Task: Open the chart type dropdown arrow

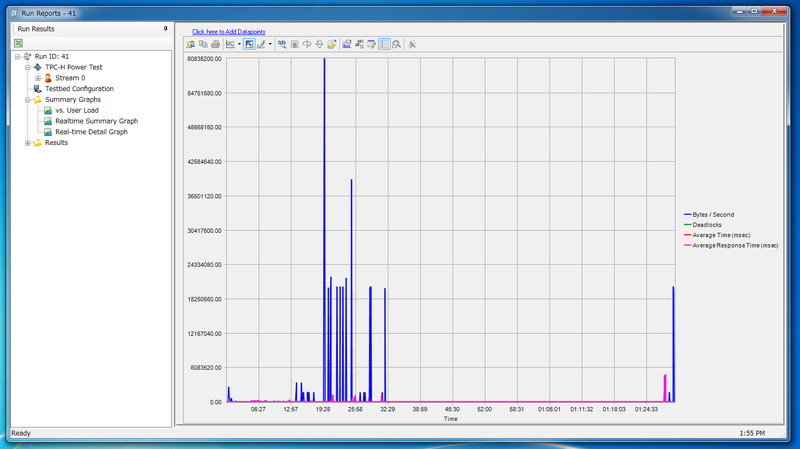Action: [x=239, y=44]
